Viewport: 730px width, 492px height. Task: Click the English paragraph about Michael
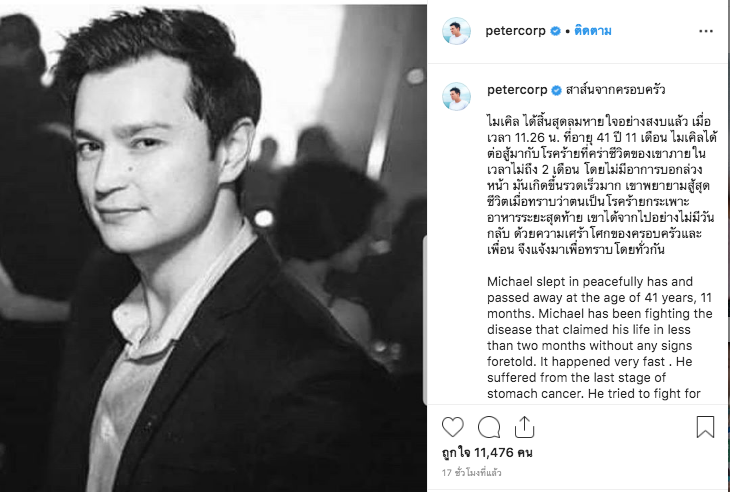[600, 337]
